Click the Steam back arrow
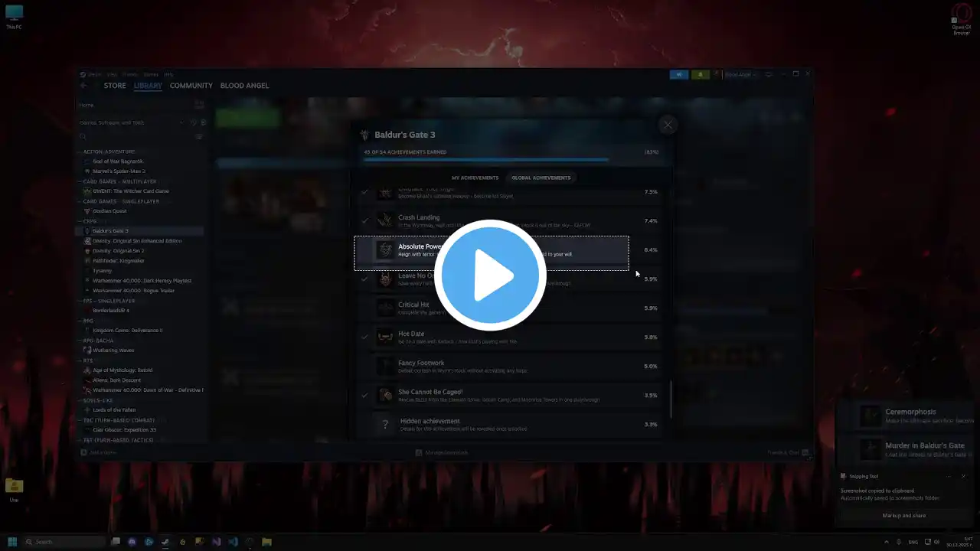This screenshot has width=980, height=551. [83, 86]
